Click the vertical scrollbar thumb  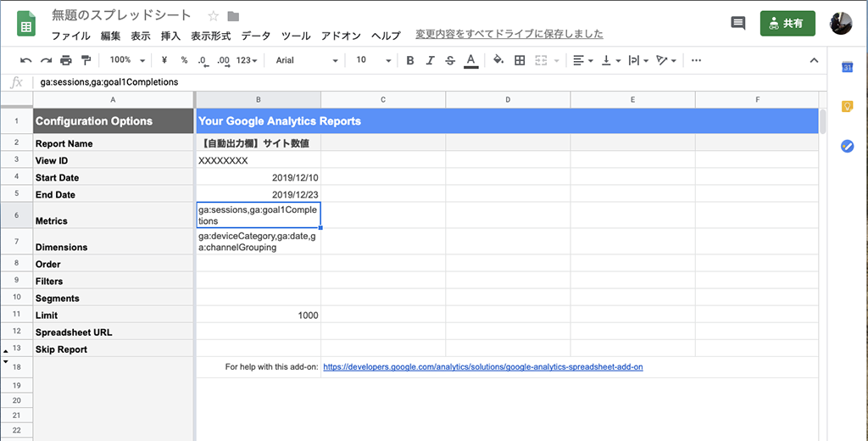pos(822,121)
